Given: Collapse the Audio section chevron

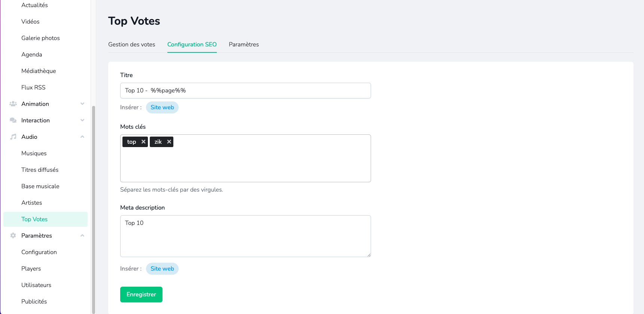Looking at the screenshot, I should click(x=82, y=137).
